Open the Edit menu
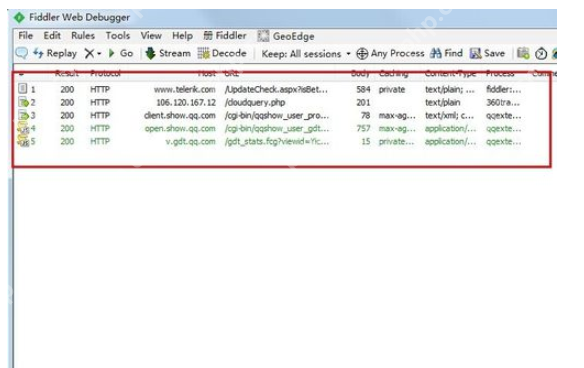Screen dimensions: 584x368 click(x=52, y=36)
